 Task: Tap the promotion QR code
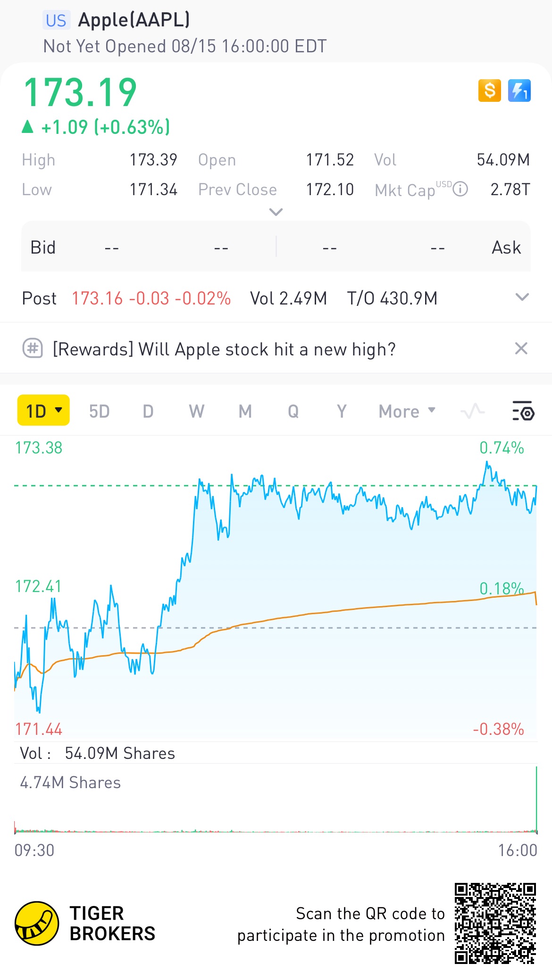pos(495,923)
